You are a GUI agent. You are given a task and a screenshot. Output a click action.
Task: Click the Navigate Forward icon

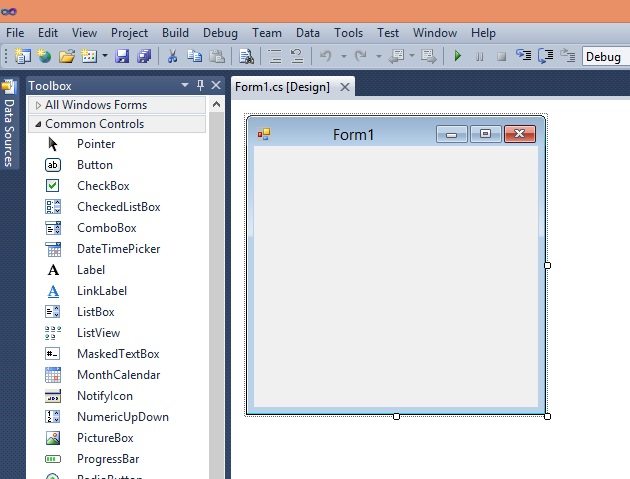[x=428, y=56]
